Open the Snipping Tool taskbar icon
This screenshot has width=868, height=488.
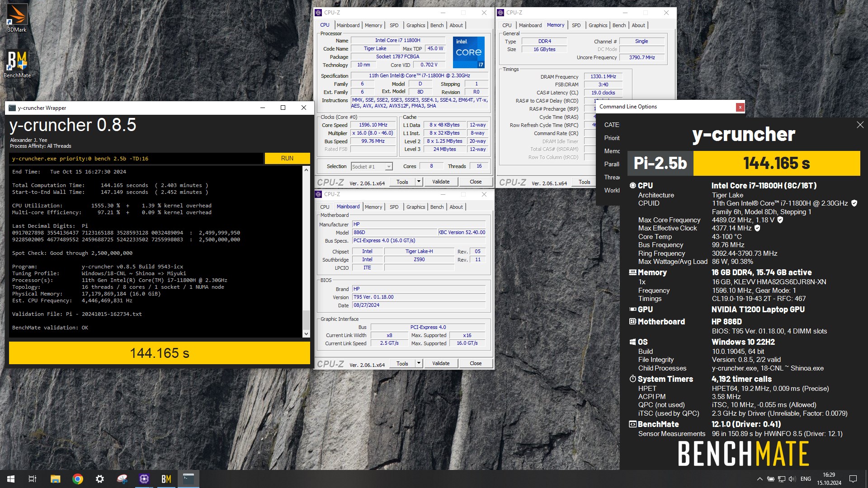click(122, 479)
